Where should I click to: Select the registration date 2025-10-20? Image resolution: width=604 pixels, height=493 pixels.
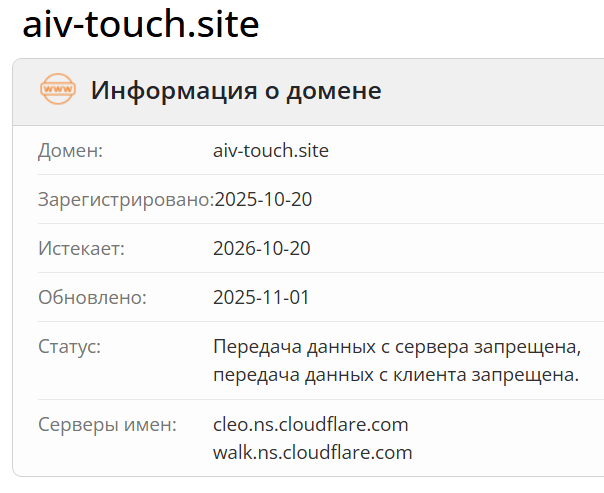coord(264,200)
